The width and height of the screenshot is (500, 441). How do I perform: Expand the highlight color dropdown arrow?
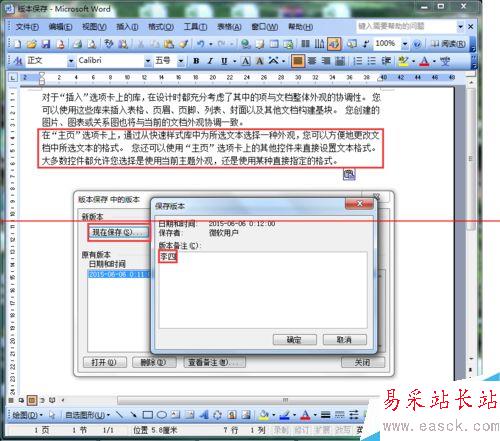tap(413, 61)
